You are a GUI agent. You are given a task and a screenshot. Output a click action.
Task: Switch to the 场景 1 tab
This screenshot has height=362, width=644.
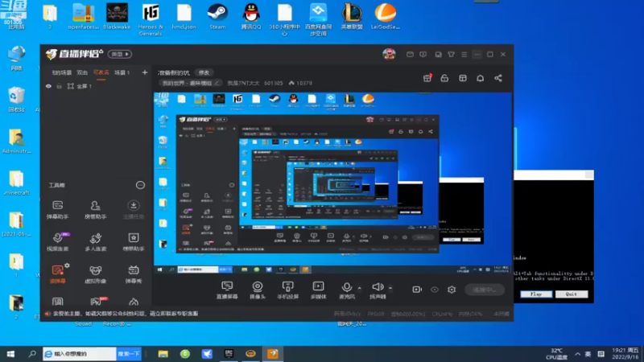click(122, 72)
